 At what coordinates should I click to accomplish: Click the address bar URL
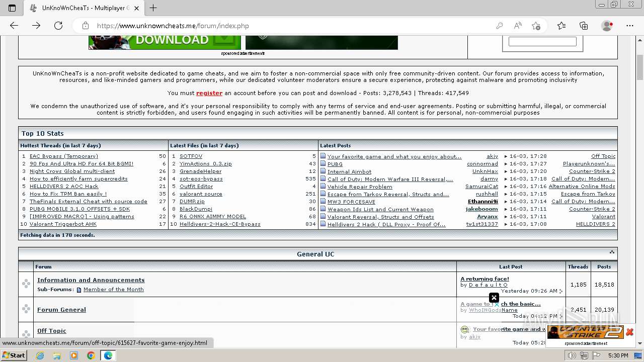pos(173,26)
